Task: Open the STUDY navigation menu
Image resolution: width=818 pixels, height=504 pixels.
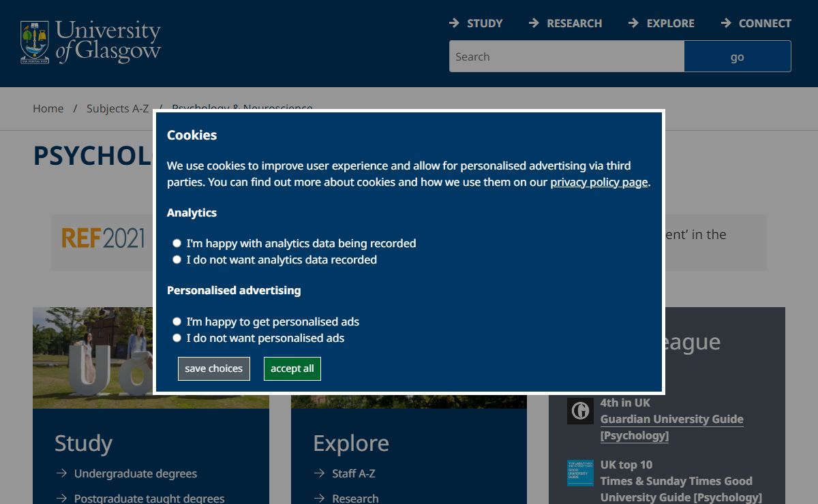Action: [x=485, y=23]
